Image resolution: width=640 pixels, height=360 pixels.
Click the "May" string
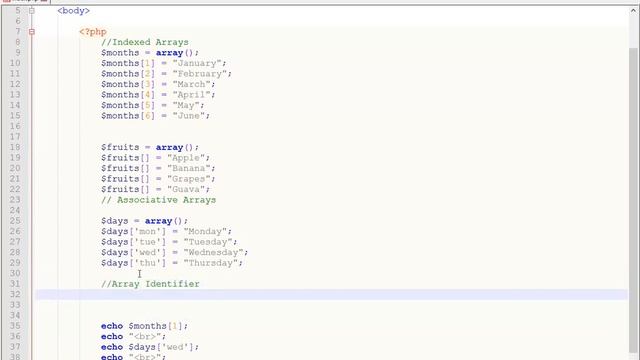[x=186, y=105]
